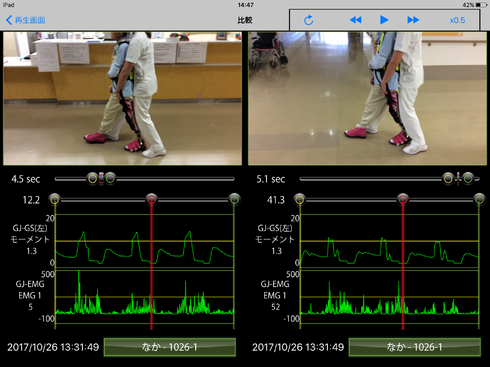Click left GJ-EMG EMG 1 label
The width and height of the screenshot is (490, 367).
coord(30,290)
